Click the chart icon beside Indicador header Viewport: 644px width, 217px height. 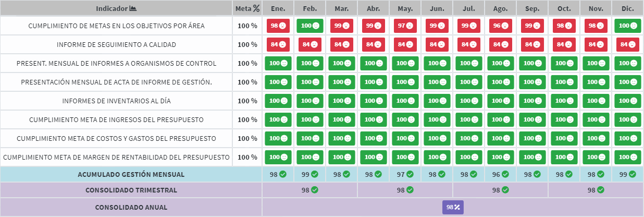point(133,8)
